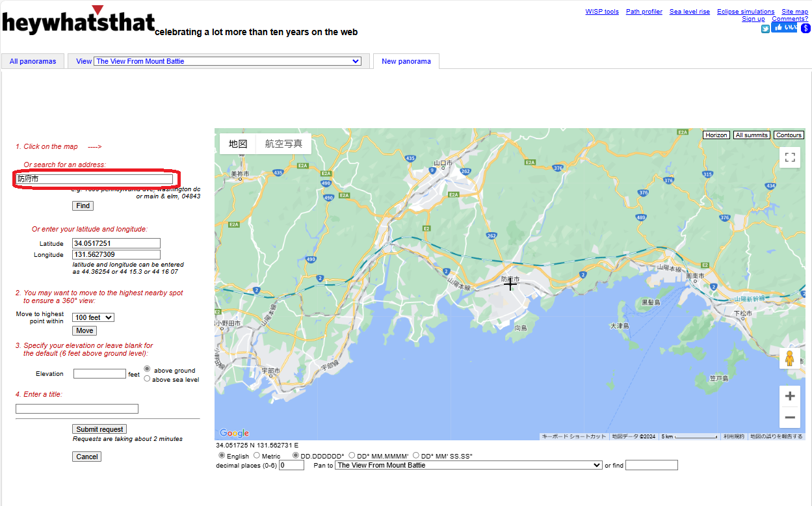This screenshot has width=812, height=506.
Task: Click the Google logo on map
Action: 235,433
